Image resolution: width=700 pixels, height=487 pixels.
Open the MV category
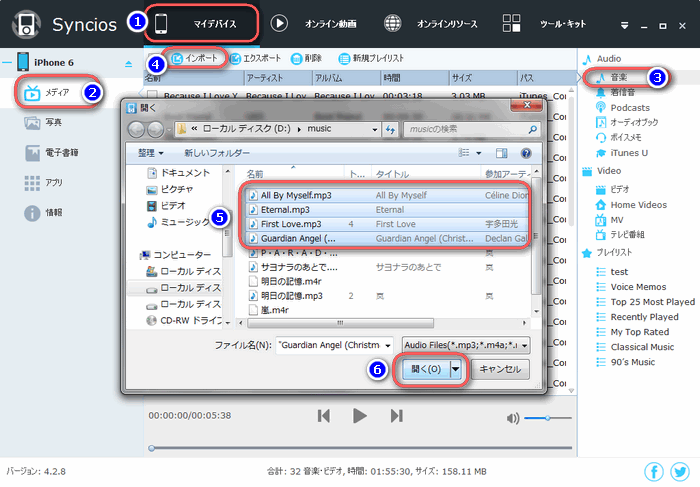pos(609,220)
